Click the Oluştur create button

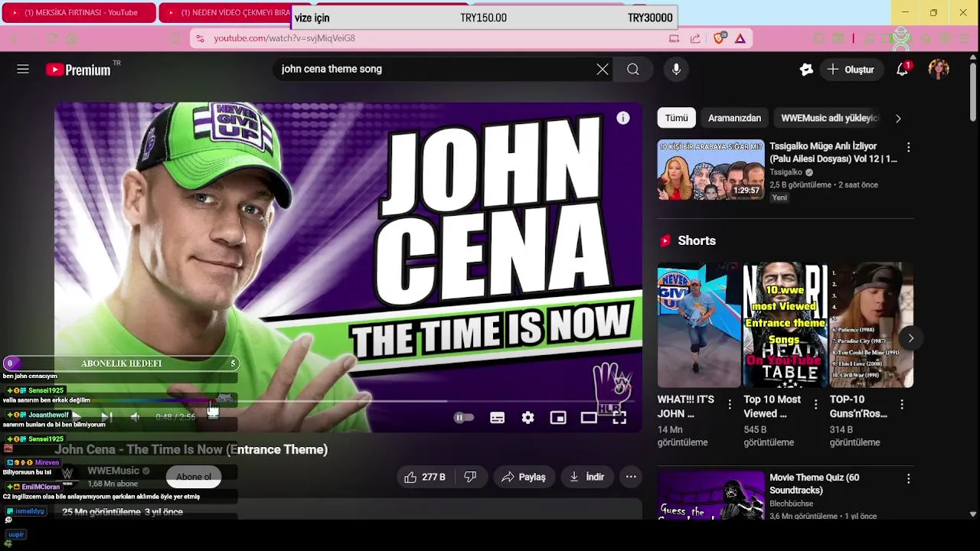(851, 70)
